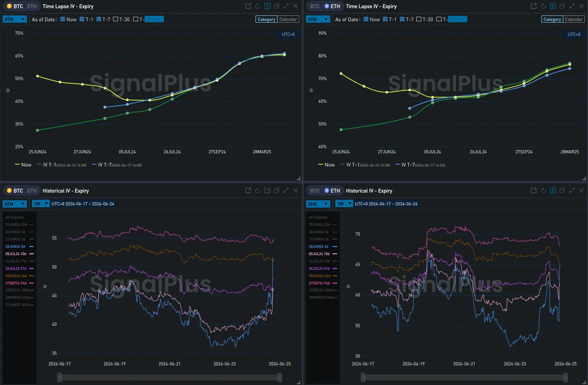This screenshot has width=588, height=385.
Task: Duplicate the ETH Time Lapse IV panel
Action: click(562, 6)
